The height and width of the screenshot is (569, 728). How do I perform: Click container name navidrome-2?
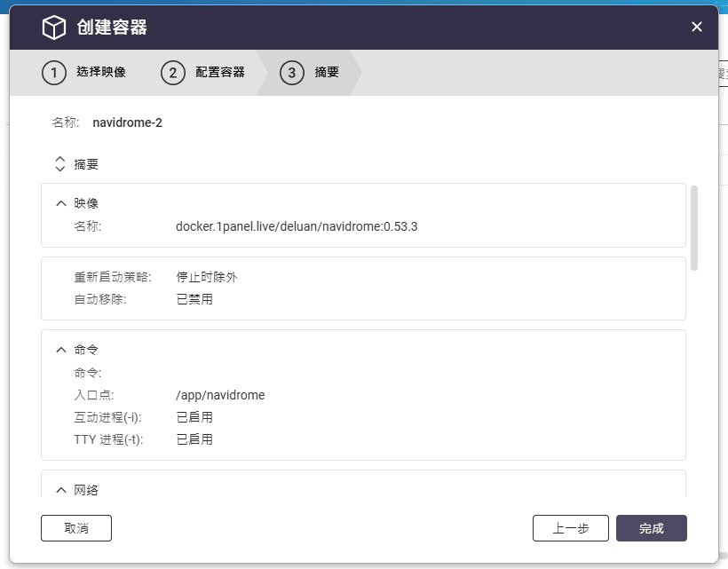pos(127,122)
